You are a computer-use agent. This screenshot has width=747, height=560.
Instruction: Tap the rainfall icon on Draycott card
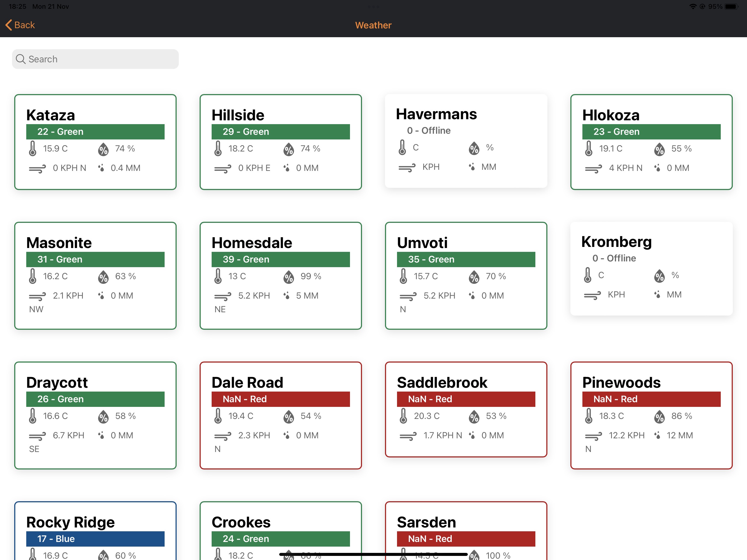click(x=101, y=435)
